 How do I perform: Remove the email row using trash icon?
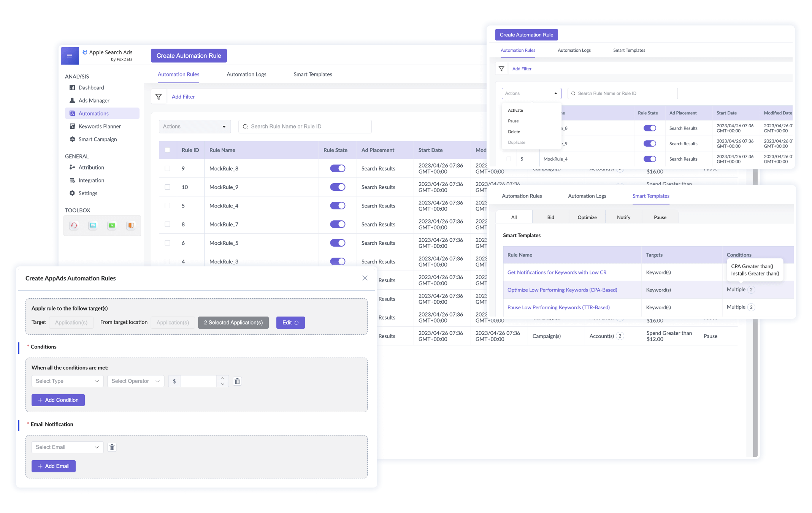coord(112,447)
